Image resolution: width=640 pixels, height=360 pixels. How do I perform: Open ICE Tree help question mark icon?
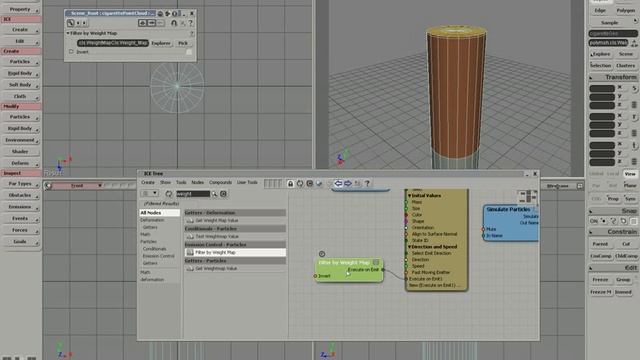[367, 184]
